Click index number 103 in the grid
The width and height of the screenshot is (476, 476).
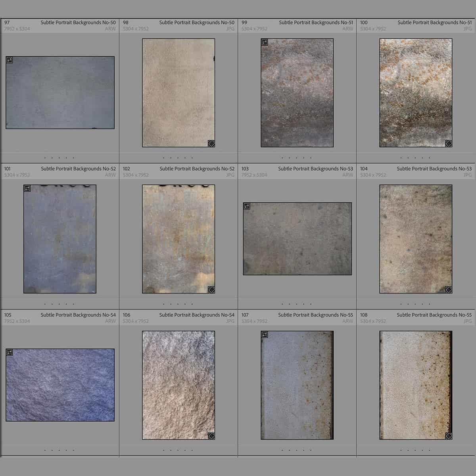point(245,169)
